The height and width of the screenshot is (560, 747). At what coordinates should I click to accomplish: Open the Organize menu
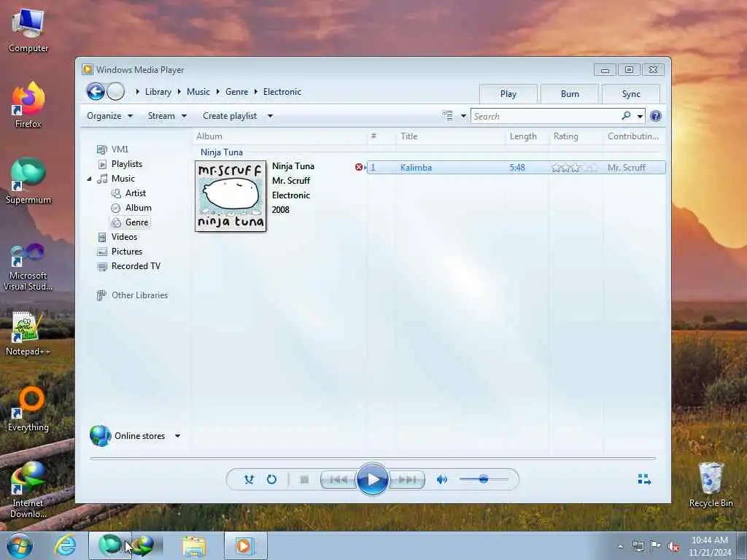coord(109,116)
